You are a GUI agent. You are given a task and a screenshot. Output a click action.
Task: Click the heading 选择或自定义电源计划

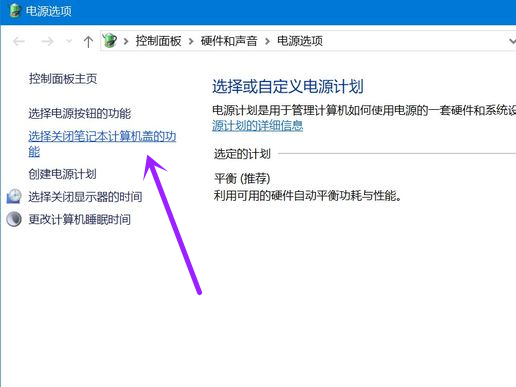(288, 87)
